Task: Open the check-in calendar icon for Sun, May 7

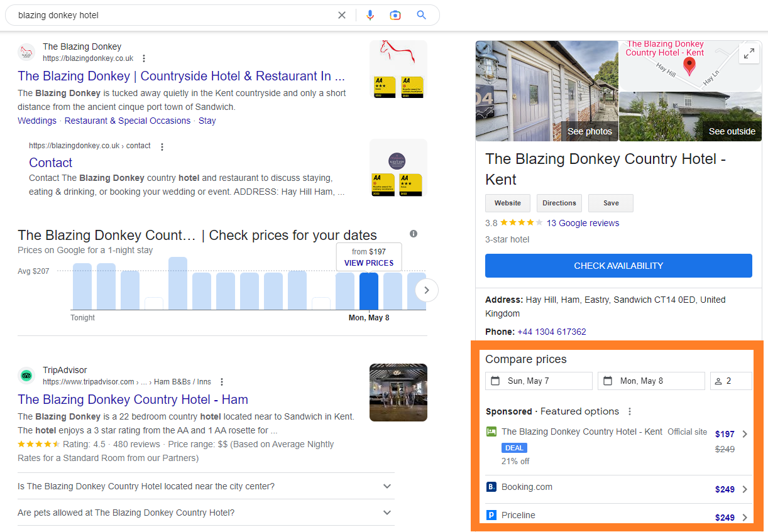Action: click(x=496, y=380)
